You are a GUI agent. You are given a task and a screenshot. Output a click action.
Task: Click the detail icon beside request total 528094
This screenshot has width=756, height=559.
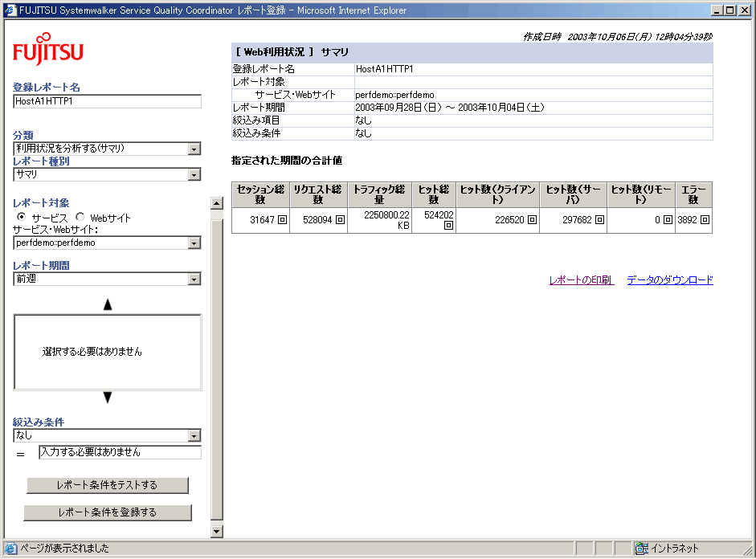coord(340,220)
